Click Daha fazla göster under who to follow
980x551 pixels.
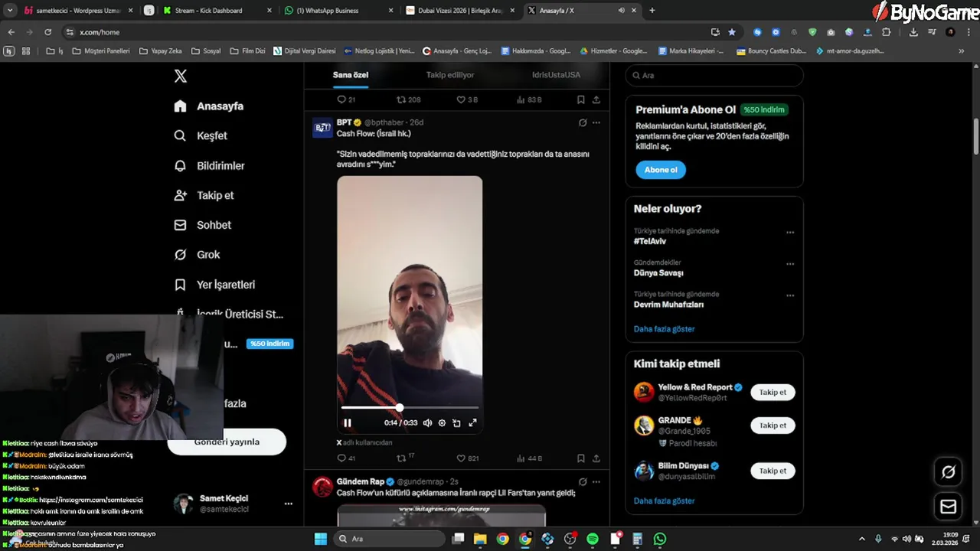coord(664,500)
